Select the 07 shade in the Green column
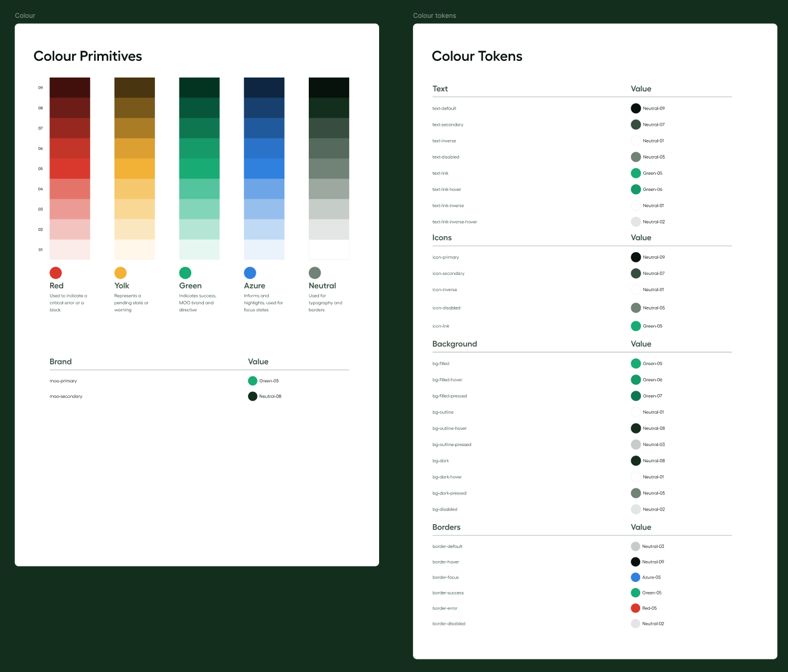 [x=199, y=128]
